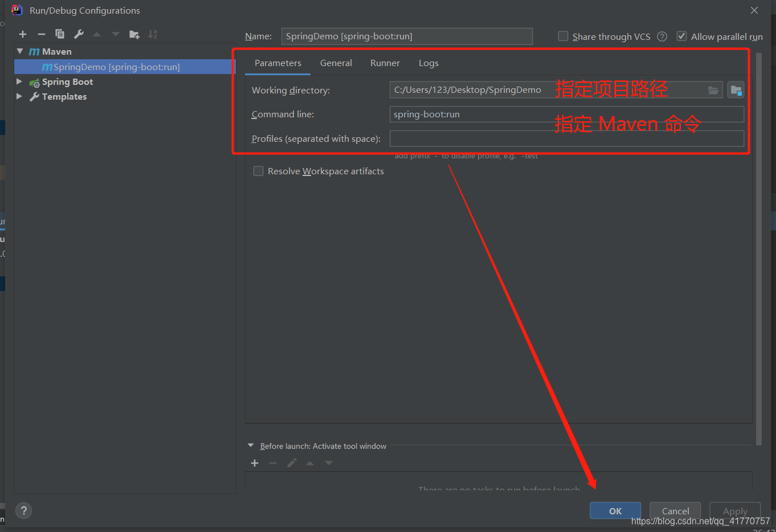776x532 pixels.
Task: Collapse the Maven tree node
Action: pos(20,51)
